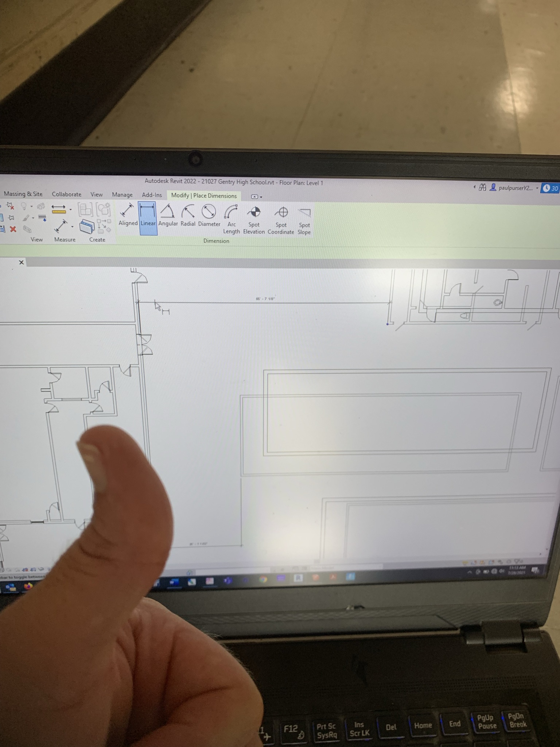This screenshot has height=747, width=560.
Task: Click the taskbar clock showing time and date
Action: pyautogui.click(x=517, y=570)
